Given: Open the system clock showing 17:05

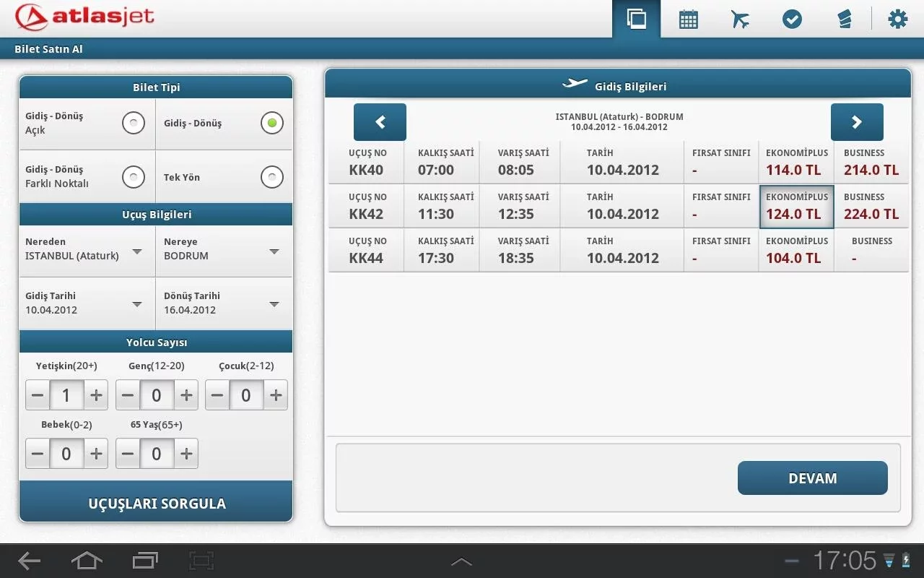Looking at the screenshot, I should (845, 561).
